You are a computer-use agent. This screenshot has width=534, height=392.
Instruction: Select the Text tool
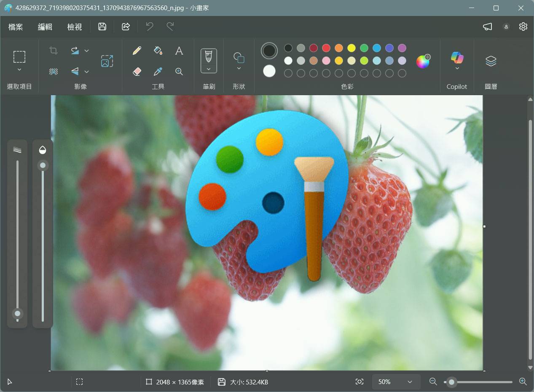(179, 50)
